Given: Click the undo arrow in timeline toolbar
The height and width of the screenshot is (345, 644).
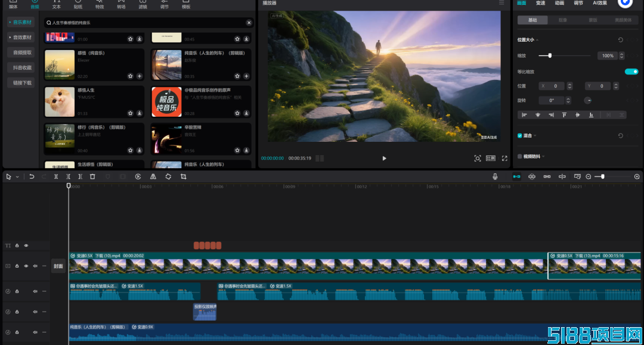Looking at the screenshot, I should coord(32,176).
